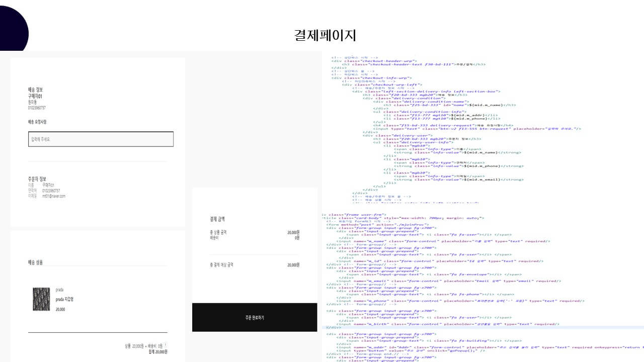Click the prada wallet product thumbnail
This screenshot has width=644, height=362.
pyautogui.click(x=40, y=299)
